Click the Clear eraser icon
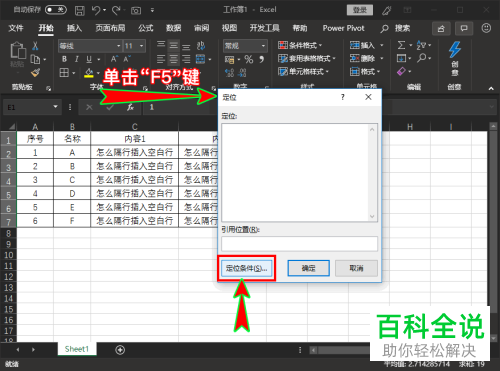 click(401, 71)
